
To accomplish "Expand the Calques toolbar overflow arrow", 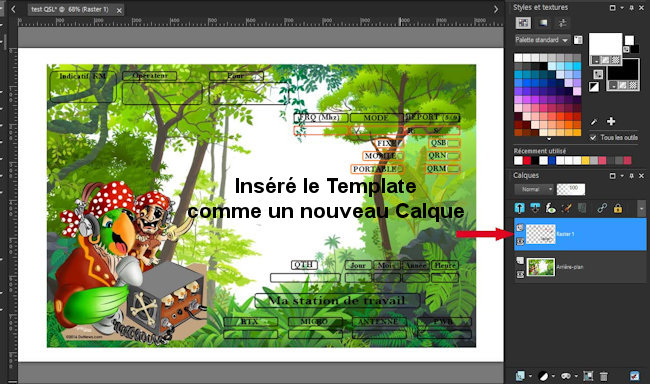I will tap(642, 208).
